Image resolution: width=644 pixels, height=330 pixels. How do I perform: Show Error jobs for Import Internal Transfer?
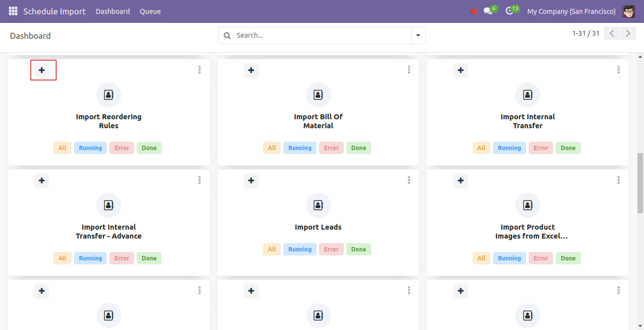(x=541, y=148)
